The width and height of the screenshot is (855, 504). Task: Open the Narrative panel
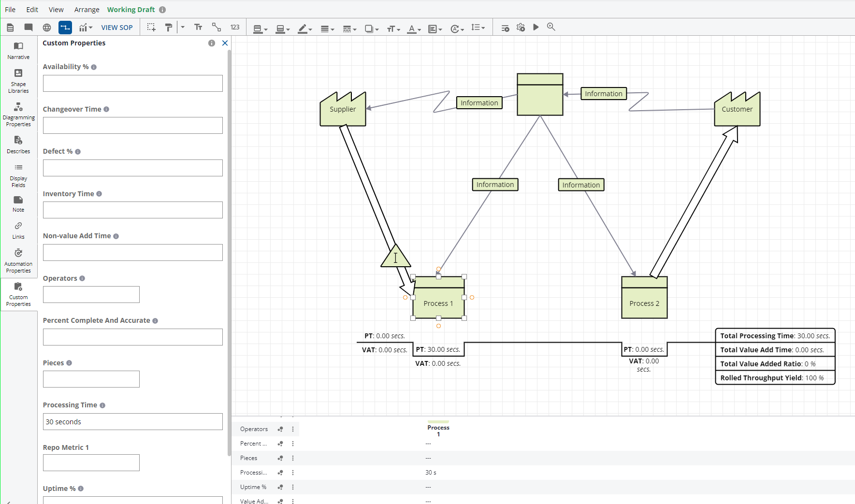point(18,50)
